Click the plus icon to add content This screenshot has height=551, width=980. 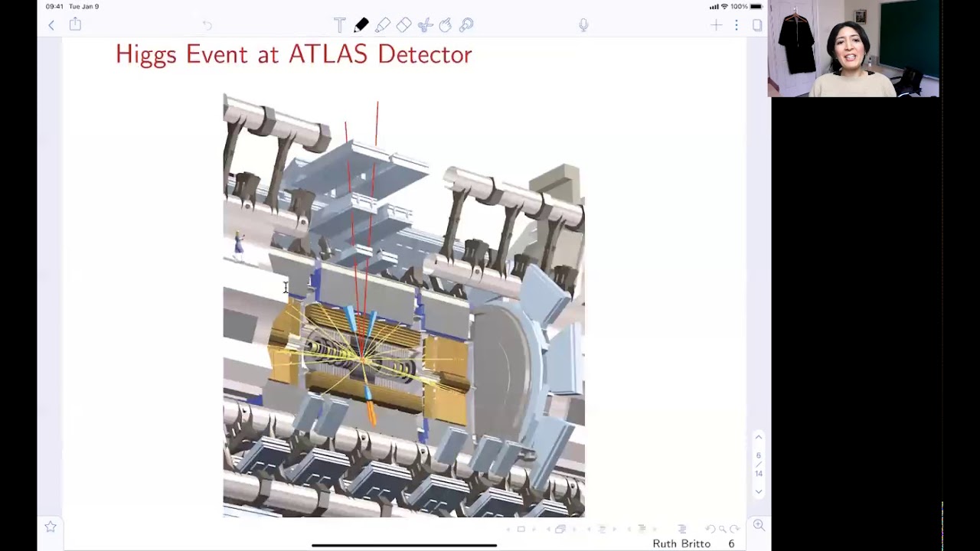[x=716, y=25]
